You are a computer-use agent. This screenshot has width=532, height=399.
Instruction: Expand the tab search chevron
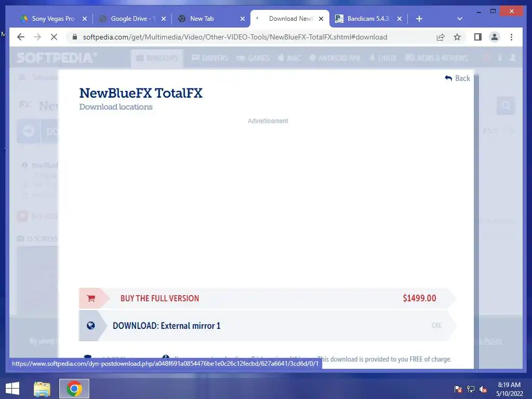pos(460,19)
